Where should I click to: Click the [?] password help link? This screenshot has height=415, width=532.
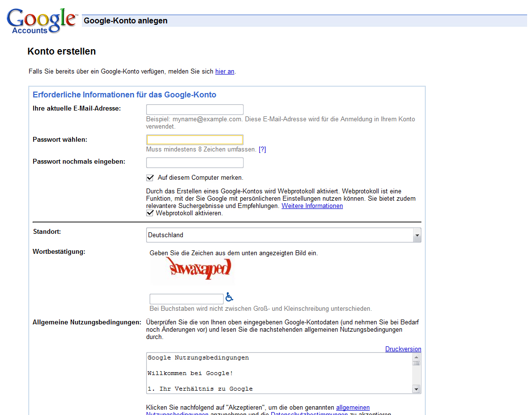coord(262,150)
